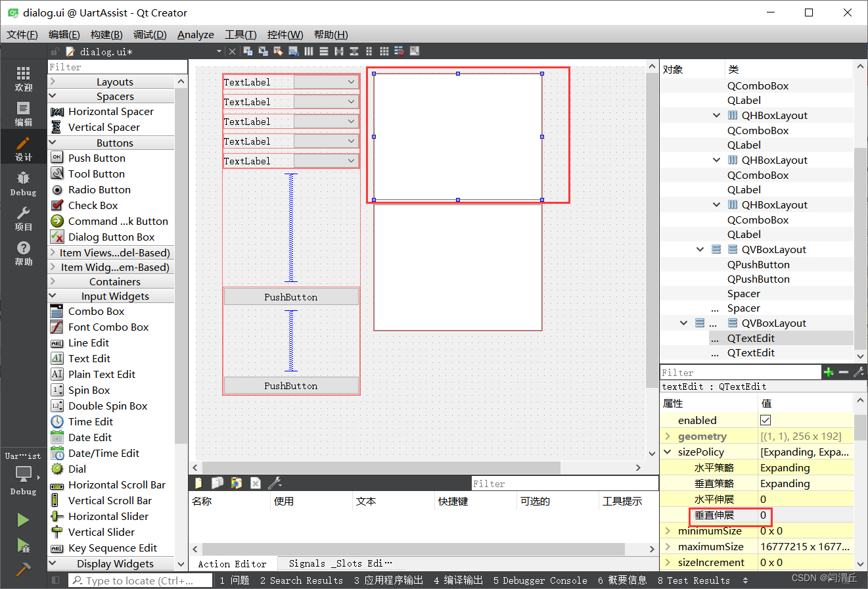Image resolution: width=868 pixels, height=589 pixels.
Task: Switch to Edit Buddies mode icon
Action: (x=278, y=51)
